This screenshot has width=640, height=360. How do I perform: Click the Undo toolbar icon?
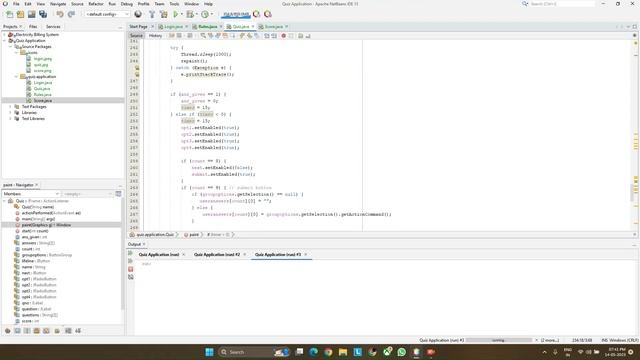[x=60, y=14]
